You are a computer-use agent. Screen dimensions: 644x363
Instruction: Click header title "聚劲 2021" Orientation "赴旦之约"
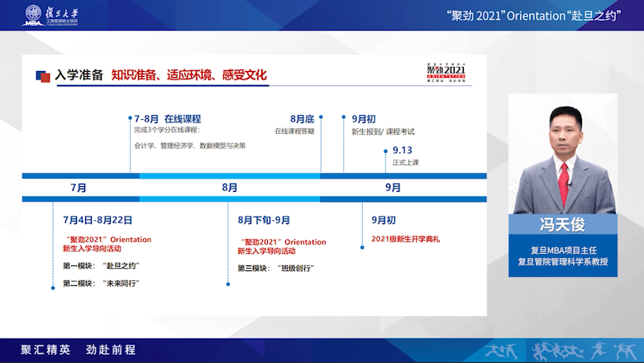(533, 16)
